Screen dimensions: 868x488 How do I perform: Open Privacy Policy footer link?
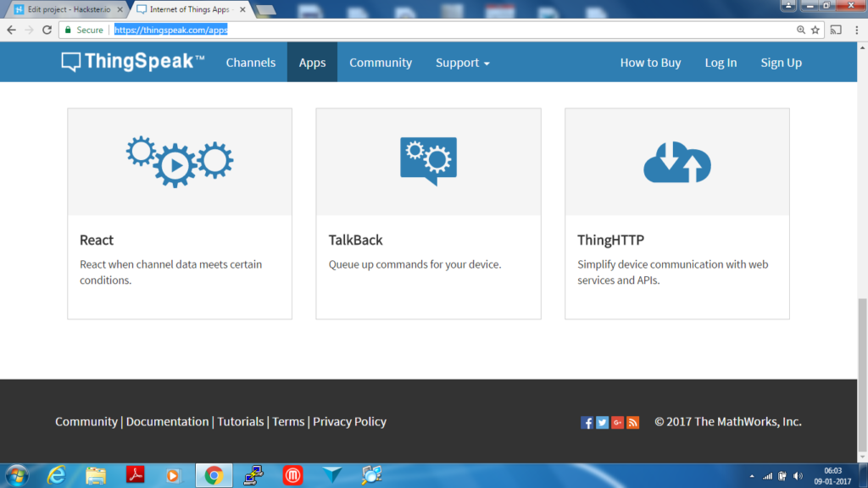point(349,422)
